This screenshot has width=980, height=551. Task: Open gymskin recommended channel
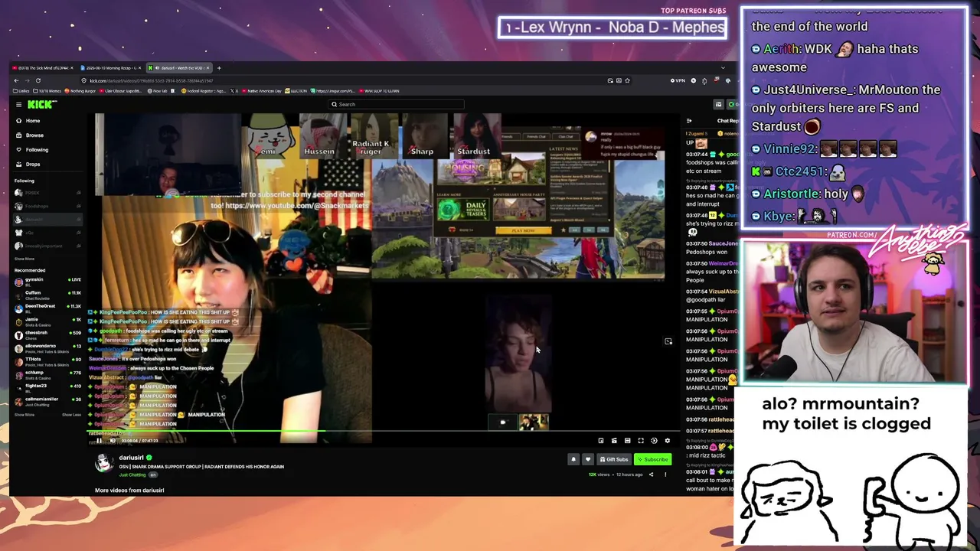pos(47,281)
